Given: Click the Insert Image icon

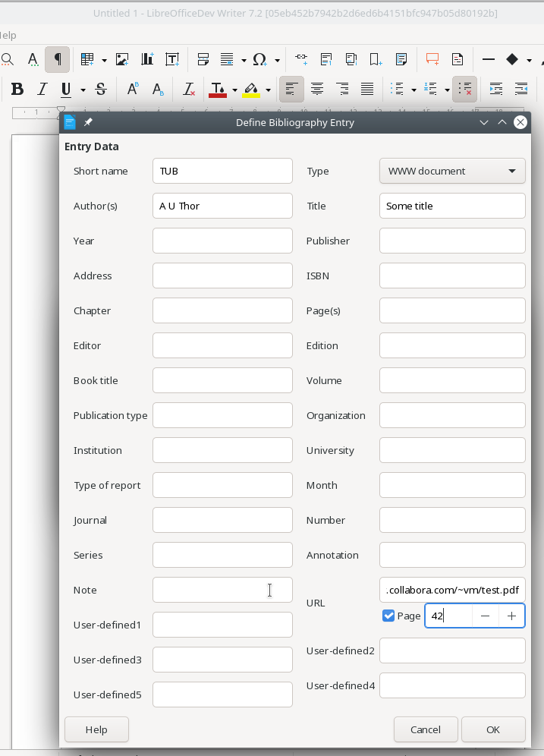Looking at the screenshot, I should coord(122,59).
